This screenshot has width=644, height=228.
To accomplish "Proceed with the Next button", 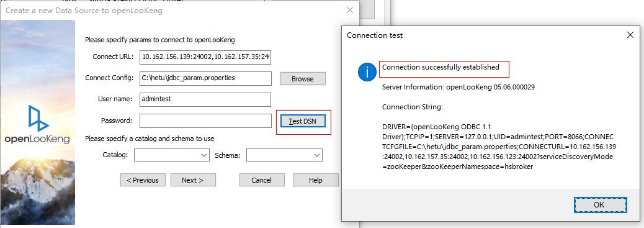I will point(193,180).
